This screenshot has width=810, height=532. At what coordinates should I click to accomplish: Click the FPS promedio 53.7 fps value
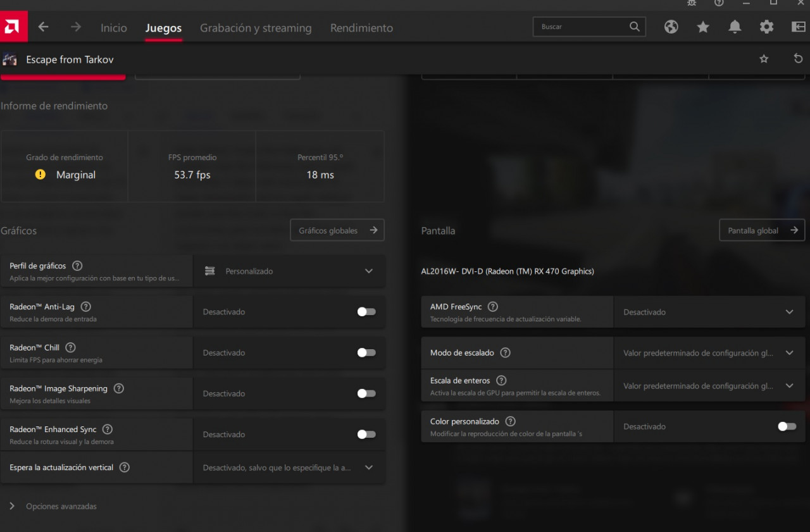(192, 175)
